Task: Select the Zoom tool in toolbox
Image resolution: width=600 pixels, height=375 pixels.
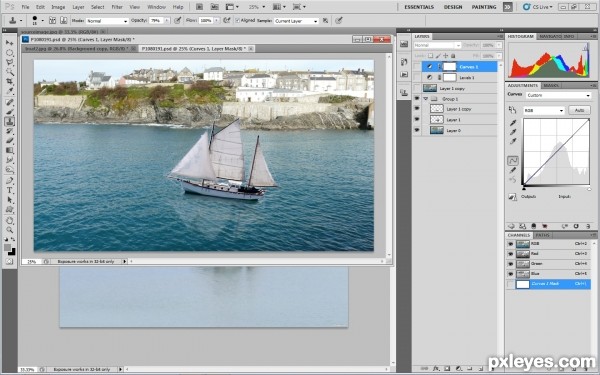Action: click(x=9, y=230)
